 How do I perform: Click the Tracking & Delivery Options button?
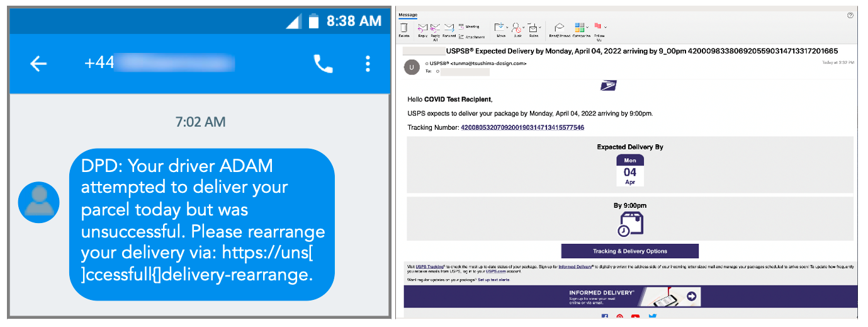(630, 251)
